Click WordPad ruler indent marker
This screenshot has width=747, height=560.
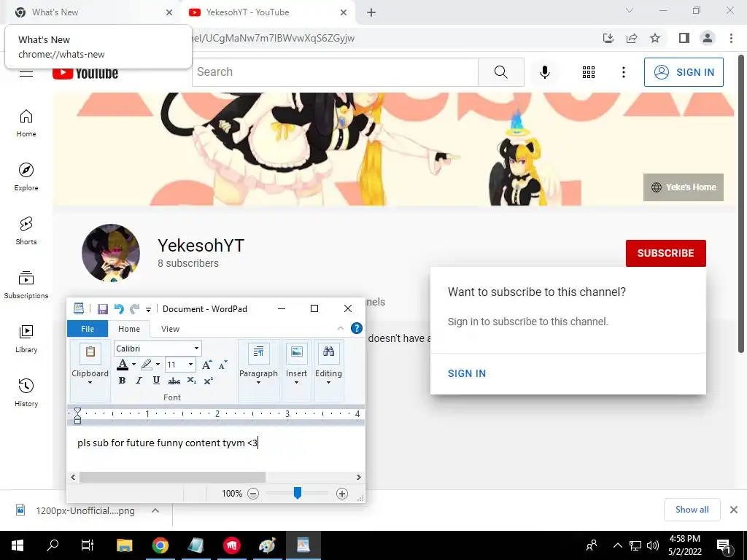click(77, 416)
